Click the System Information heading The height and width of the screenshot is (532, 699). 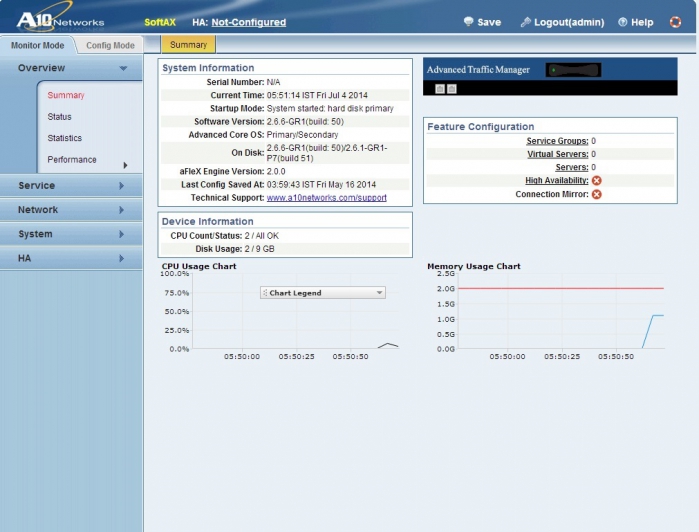pyautogui.click(x=208, y=68)
